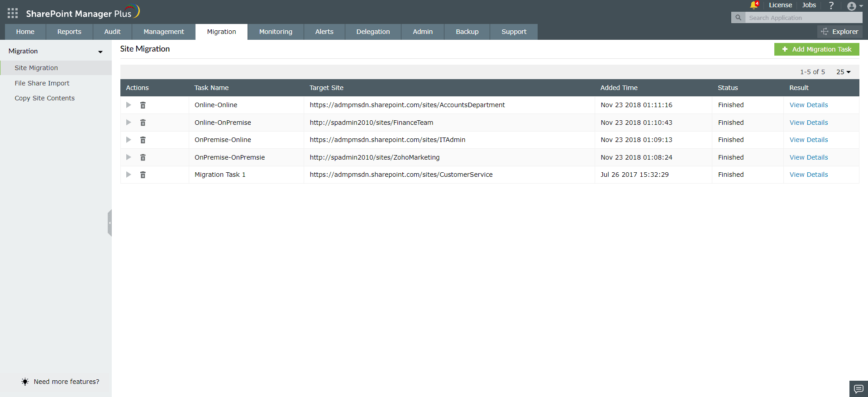Switch to the Reports tab
This screenshot has width=868, height=397.
[69, 32]
